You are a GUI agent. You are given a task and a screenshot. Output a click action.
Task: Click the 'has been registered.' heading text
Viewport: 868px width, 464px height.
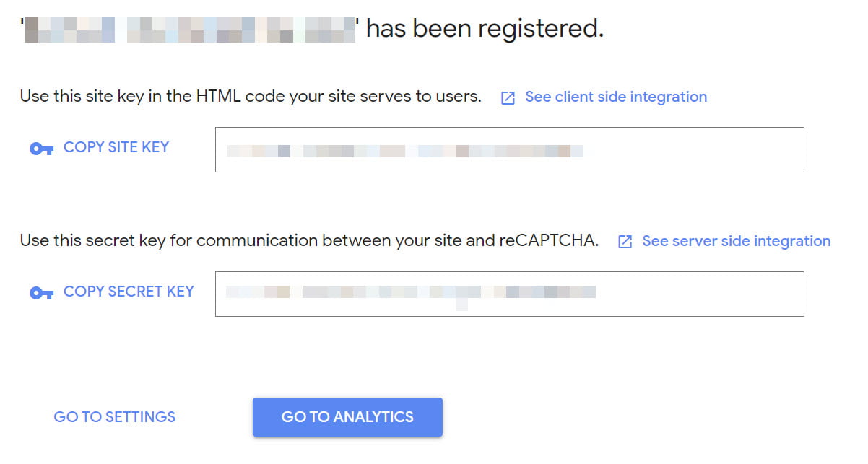(485, 29)
